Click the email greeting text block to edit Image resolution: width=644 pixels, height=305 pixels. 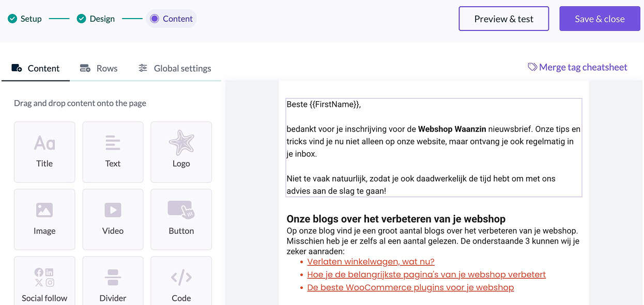pos(433,147)
